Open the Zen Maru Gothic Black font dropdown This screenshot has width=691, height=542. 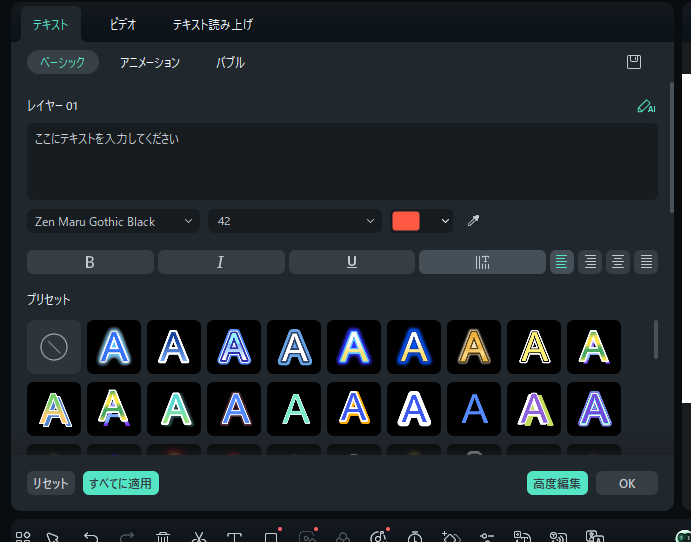coord(113,221)
